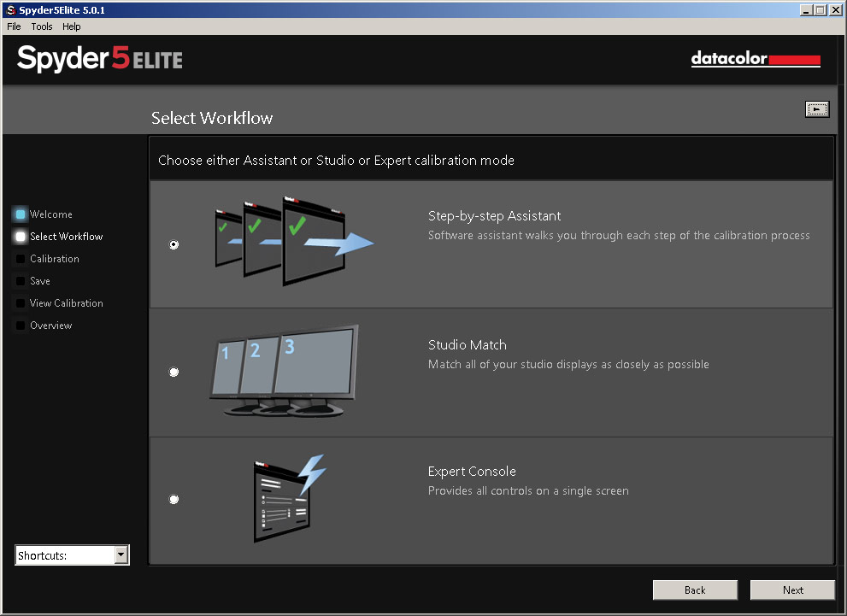The image size is (847, 616).
Task: Open the File menu
Action: click(14, 26)
